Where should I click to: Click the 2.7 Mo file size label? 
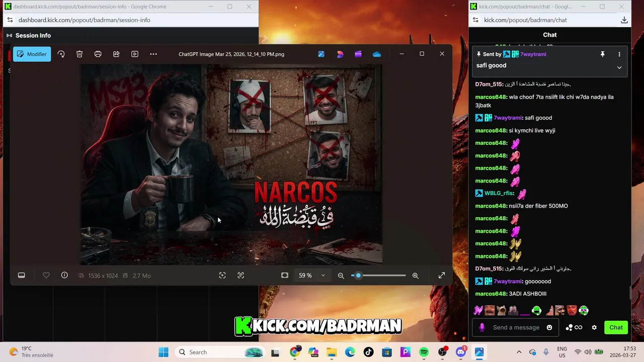pyautogui.click(x=142, y=276)
